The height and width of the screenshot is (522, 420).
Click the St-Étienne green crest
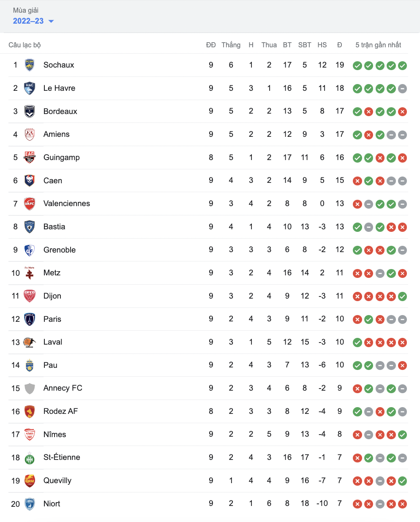point(30,457)
